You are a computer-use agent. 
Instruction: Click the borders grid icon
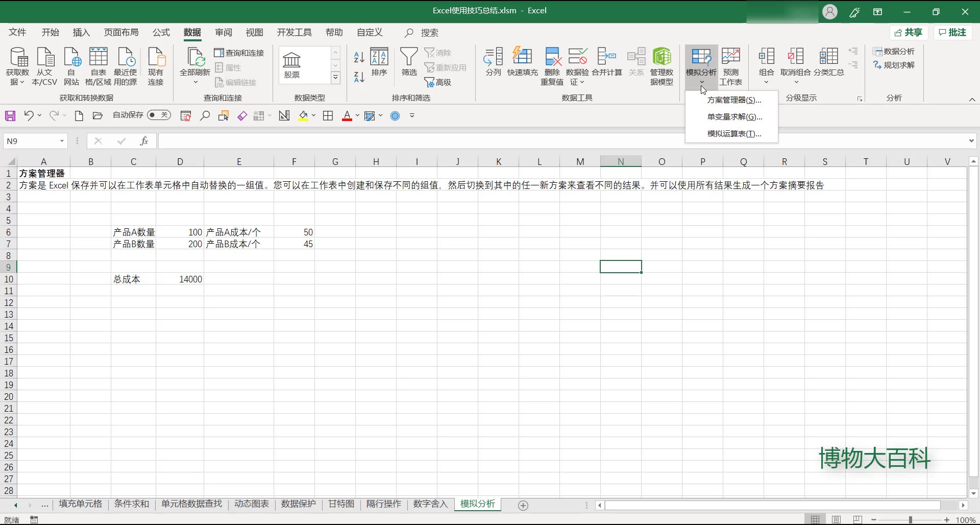[328, 116]
